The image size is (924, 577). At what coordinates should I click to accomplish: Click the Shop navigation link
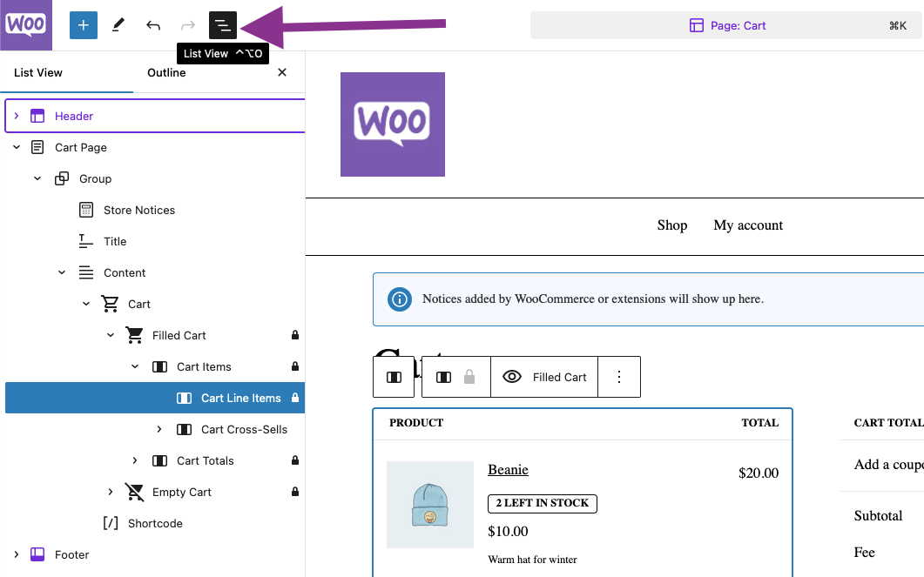(671, 225)
